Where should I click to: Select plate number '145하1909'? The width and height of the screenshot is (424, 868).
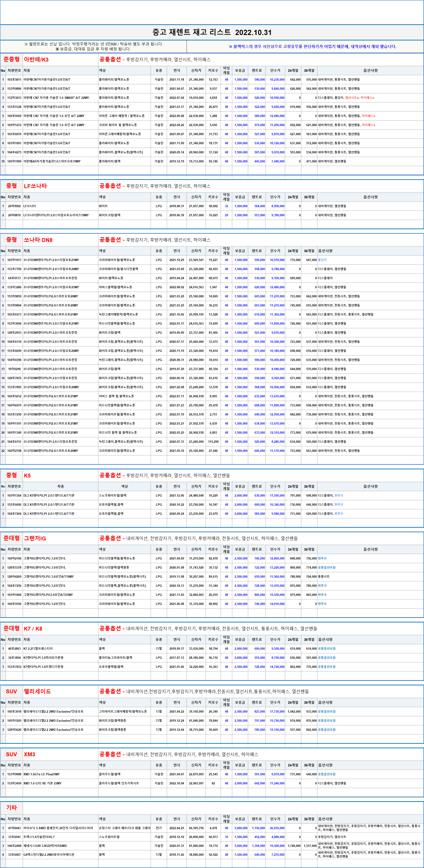coord(14,162)
